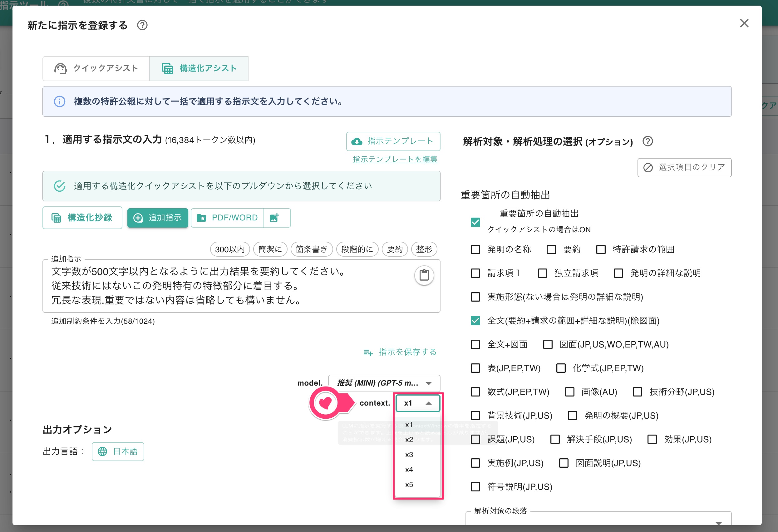This screenshot has width=778, height=532.
Task: Check the 発明の詳細な説明 checkbox
Action: pyautogui.click(x=618, y=273)
